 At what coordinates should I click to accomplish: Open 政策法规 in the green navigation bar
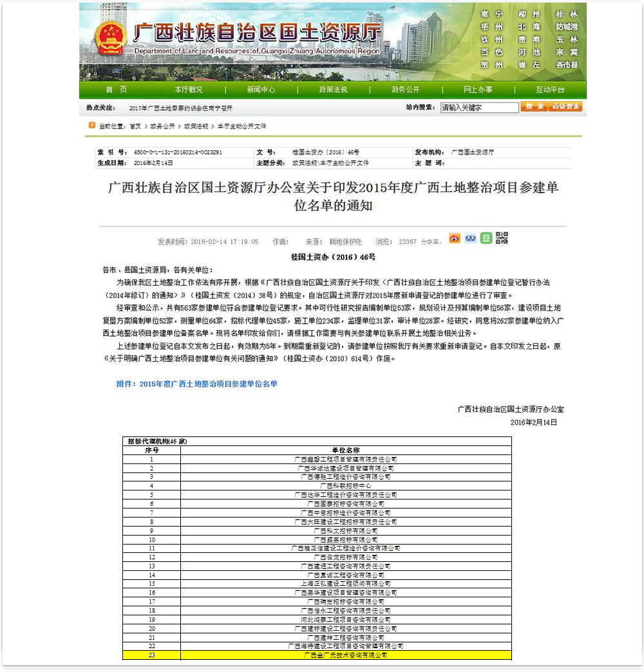[333, 89]
